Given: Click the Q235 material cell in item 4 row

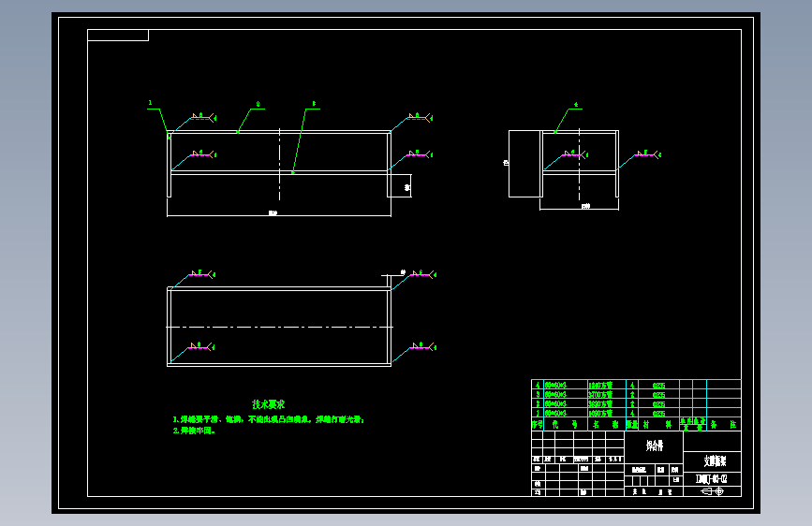Looking at the screenshot, I should click(658, 386).
